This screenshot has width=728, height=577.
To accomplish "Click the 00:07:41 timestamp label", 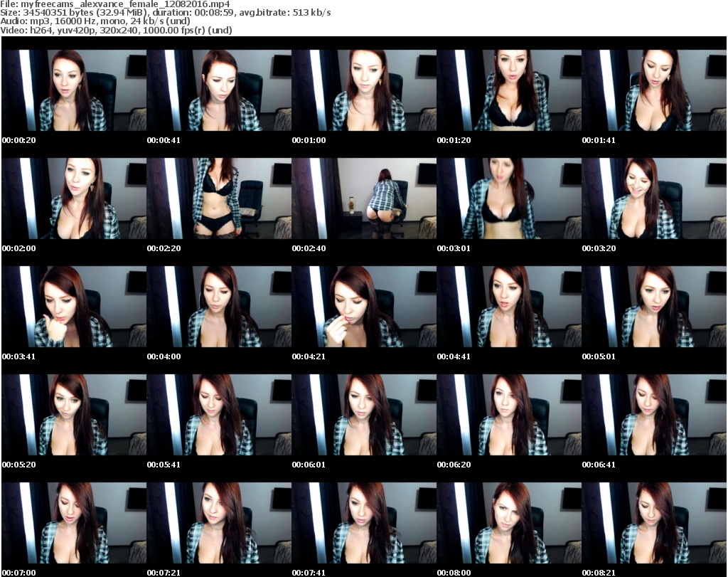I will pos(309,573).
